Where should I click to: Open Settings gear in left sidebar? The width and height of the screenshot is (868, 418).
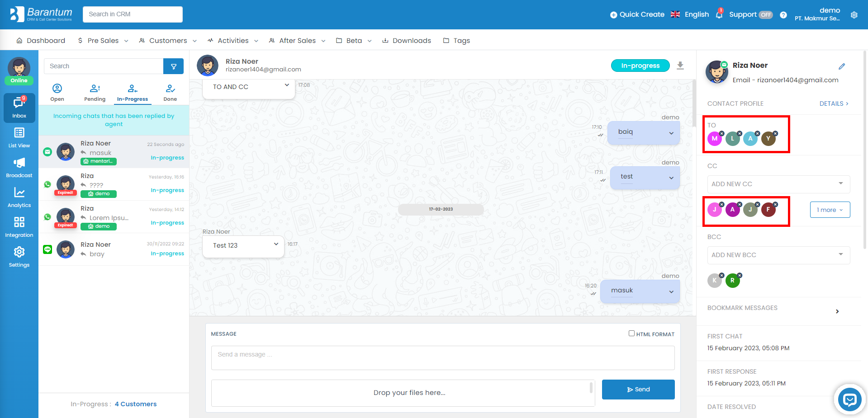pyautogui.click(x=19, y=257)
